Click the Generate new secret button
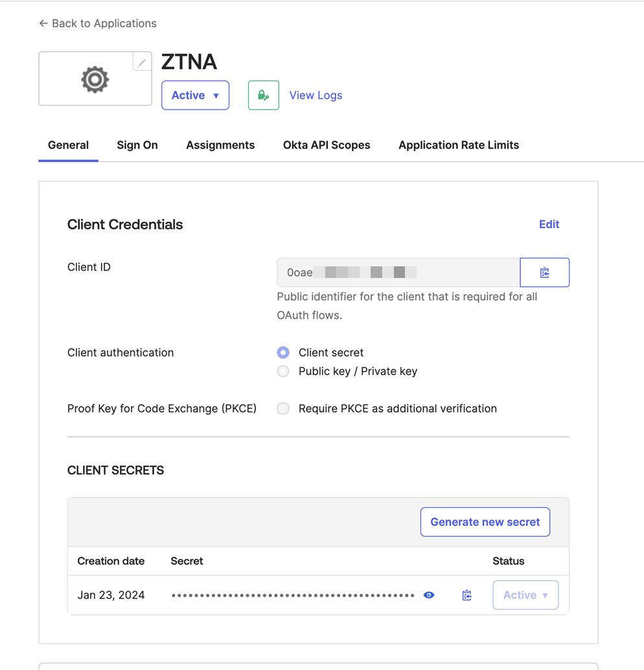This screenshot has height=670, width=644. [x=485, y=522]
